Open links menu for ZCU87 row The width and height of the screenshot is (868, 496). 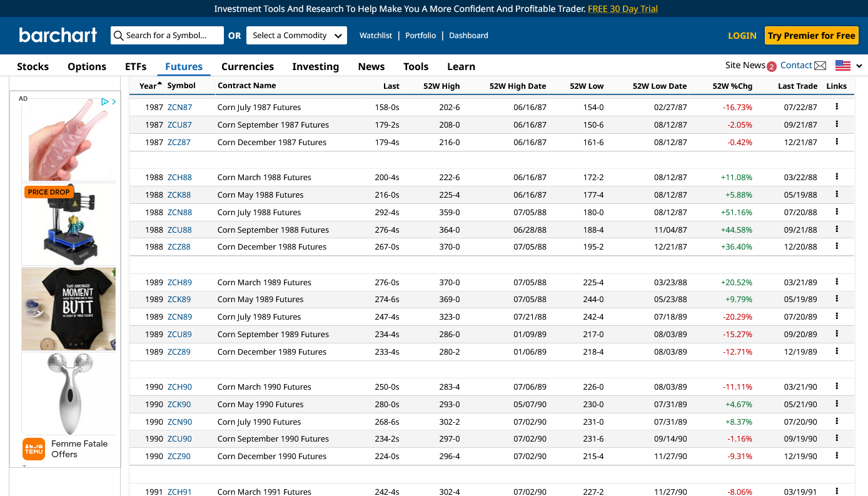(837, 124)
